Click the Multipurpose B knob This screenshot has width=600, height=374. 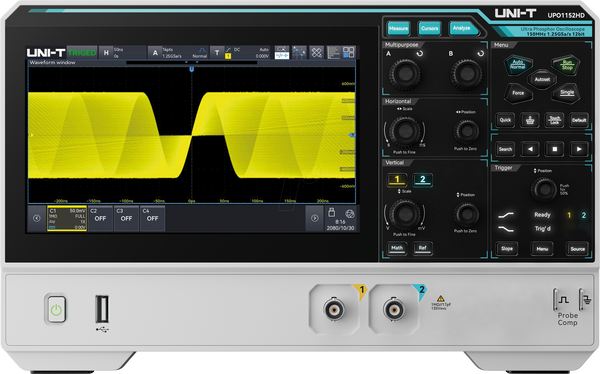click(x=466, y=73)
